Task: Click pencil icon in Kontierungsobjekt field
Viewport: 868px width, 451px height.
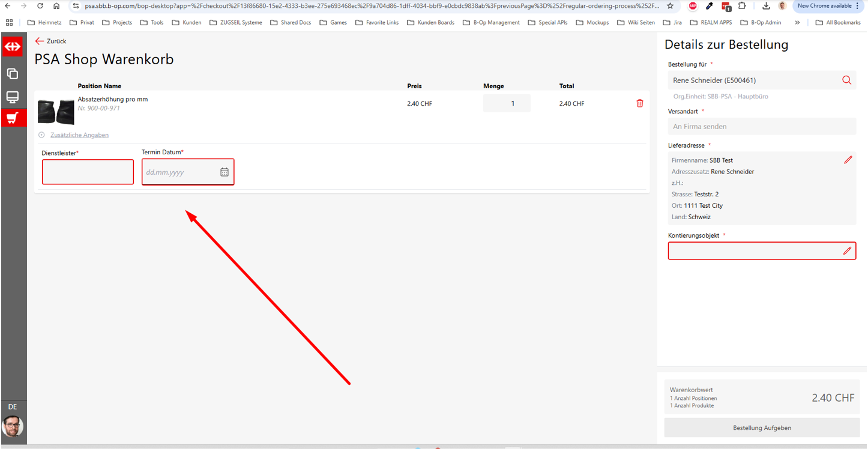Action: 847,251
